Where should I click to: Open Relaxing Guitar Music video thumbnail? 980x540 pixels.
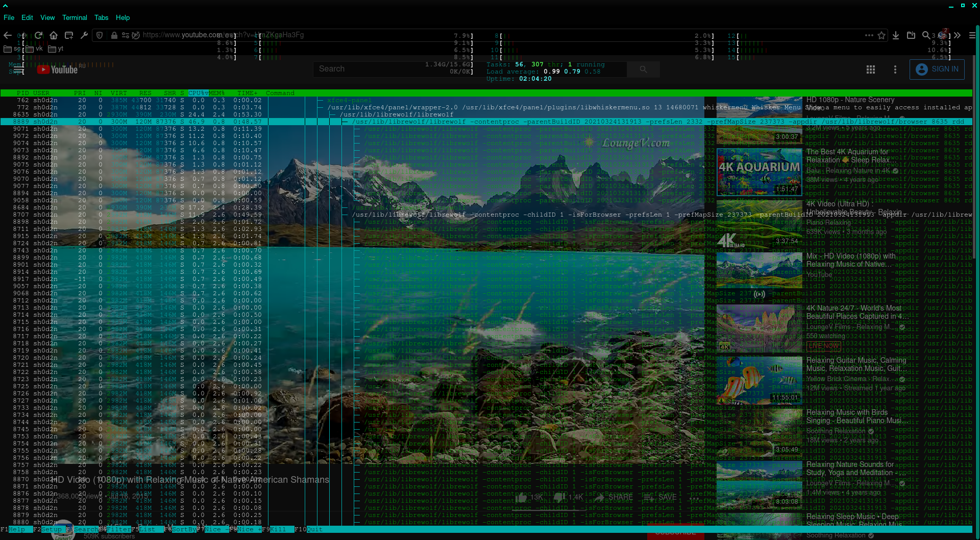[759, 381]
